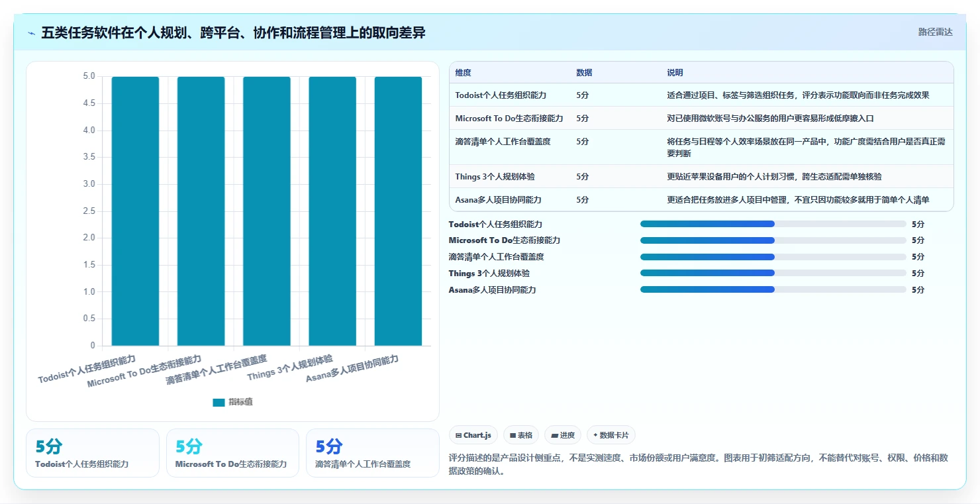This screenshot has width=980, height=504.
Task: Select the Chart.js tag chip
Action: pyautogui.click(x=473, y=435)
